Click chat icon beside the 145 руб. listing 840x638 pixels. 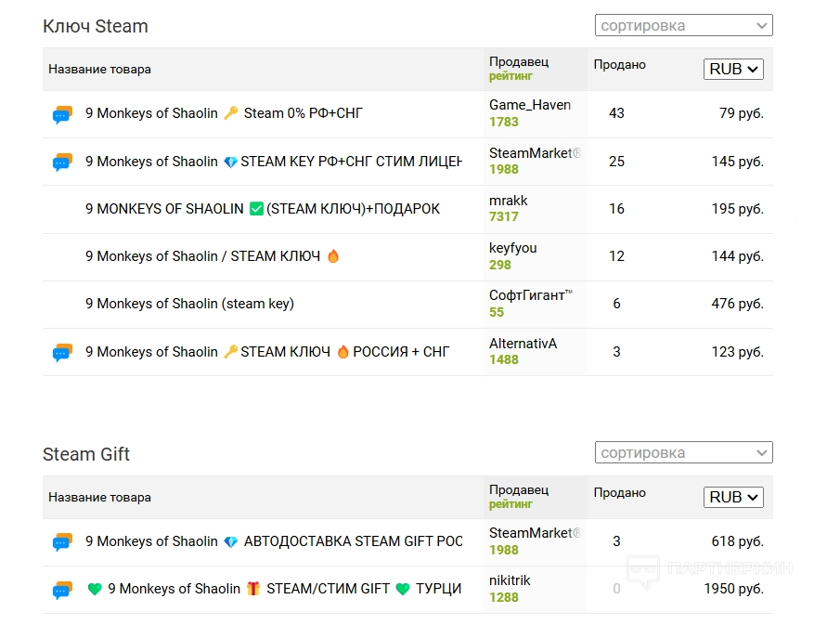click(x=62, y=163)
